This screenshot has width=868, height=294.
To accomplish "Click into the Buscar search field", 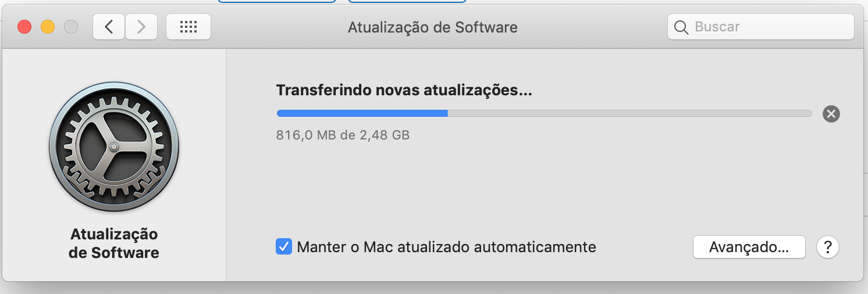I will click(x=768, y=27).
